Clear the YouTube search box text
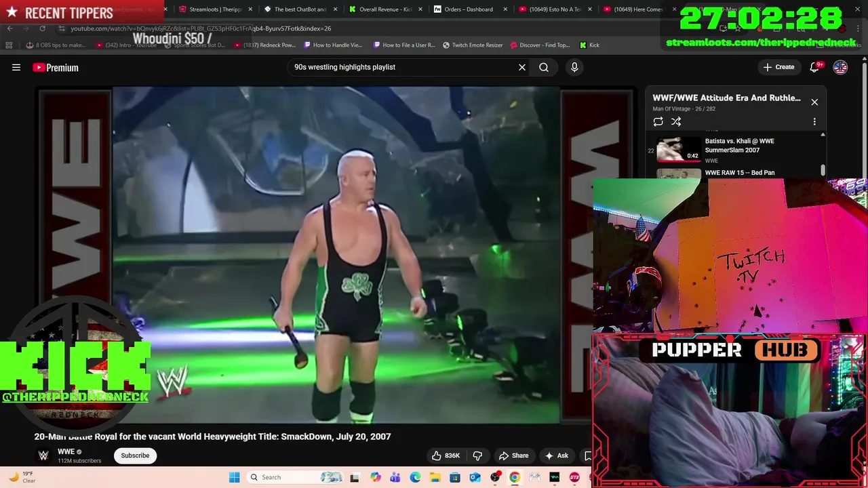Image resolution: width=868 pixels, height=488 pixels. (522, 67)
